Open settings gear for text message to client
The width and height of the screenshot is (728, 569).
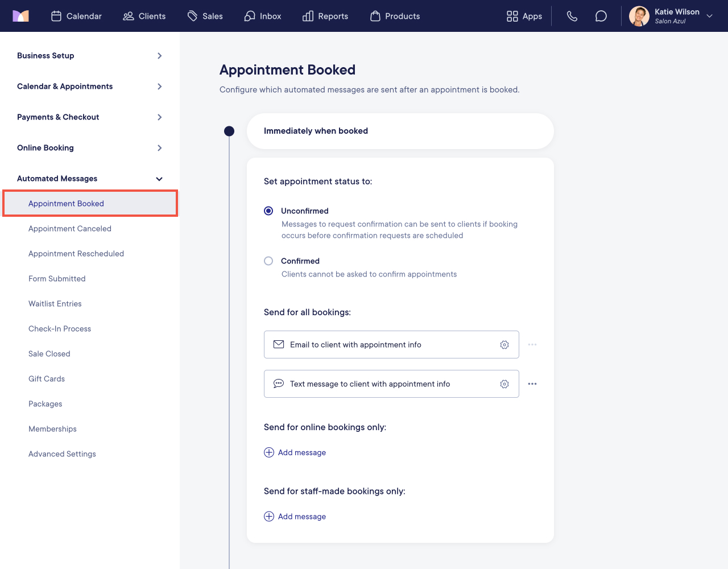pos(504,384)
